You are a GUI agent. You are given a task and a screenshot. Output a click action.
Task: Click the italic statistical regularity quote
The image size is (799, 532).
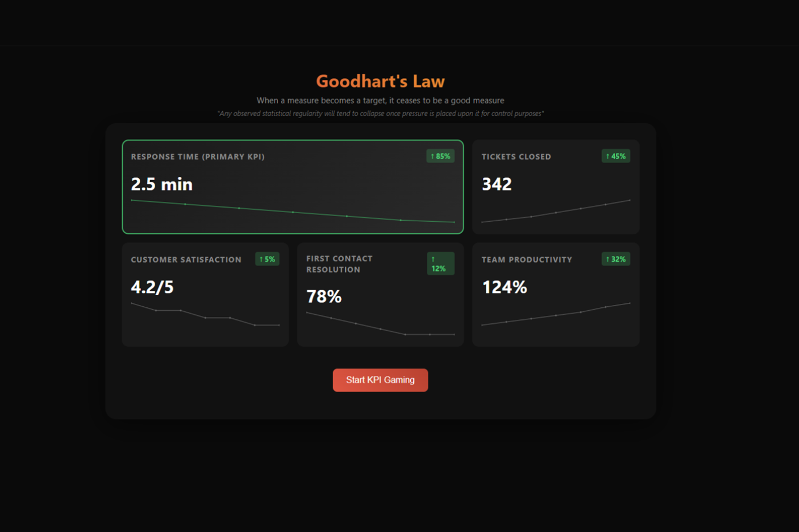tap(380, 113)
